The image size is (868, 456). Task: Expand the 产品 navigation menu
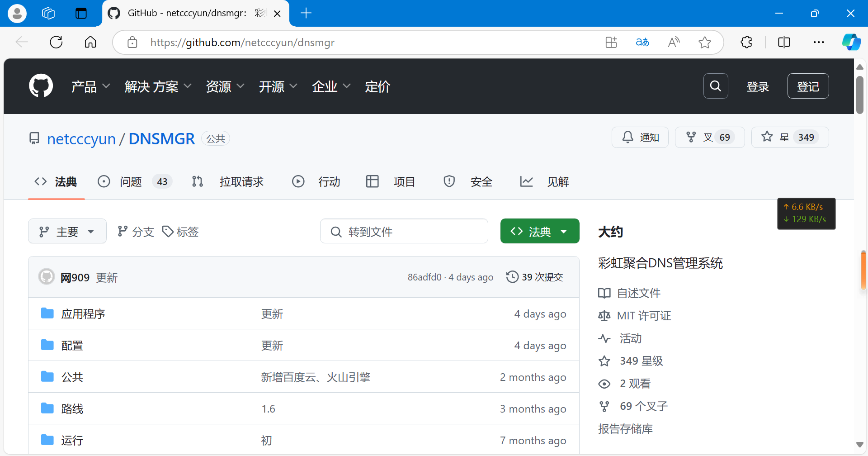(x=90, y=86)
